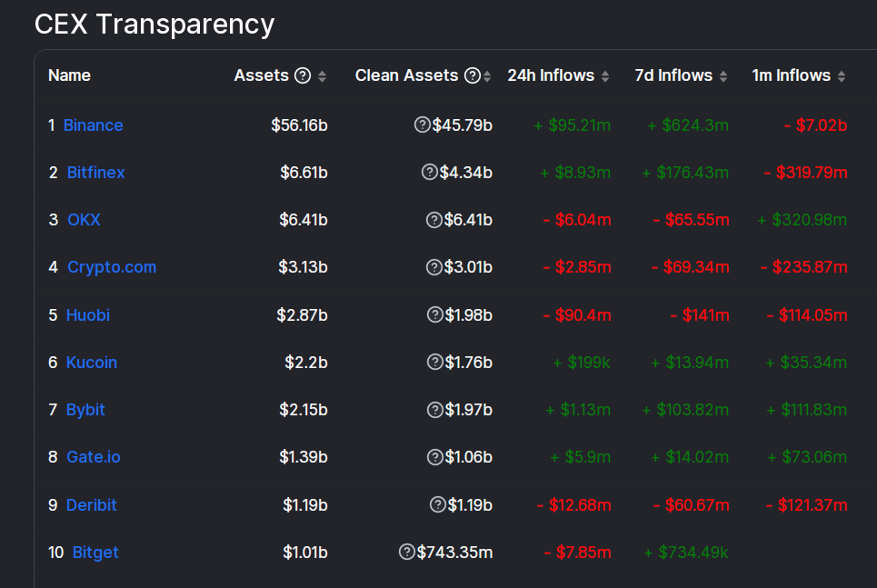
Task: Click Bitfinex 7d inflow + $176.43m
Action: [685, 173]
